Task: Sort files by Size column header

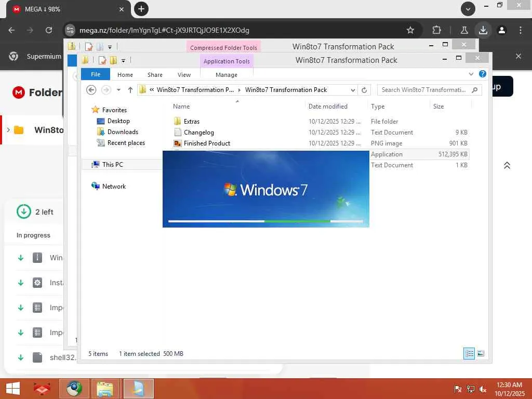Action: point(438,106)
